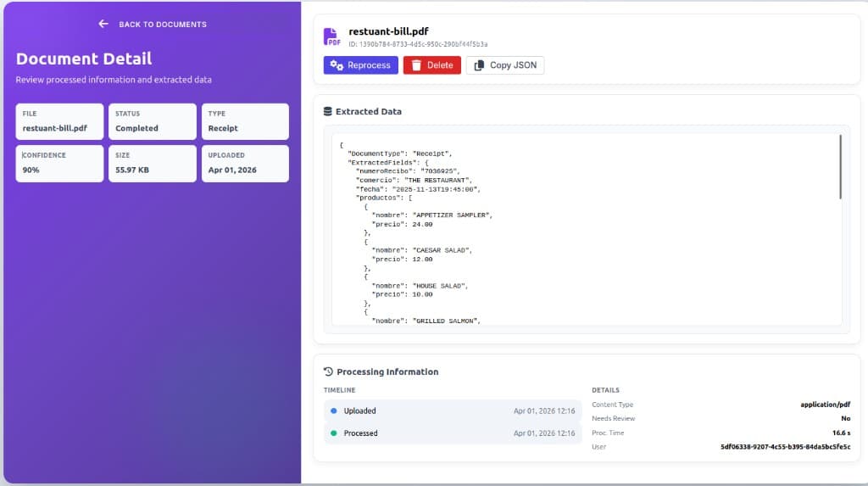Click the history clock icon by Processing Information
Screen dimensions: 868x486
(x=328, y=371)
